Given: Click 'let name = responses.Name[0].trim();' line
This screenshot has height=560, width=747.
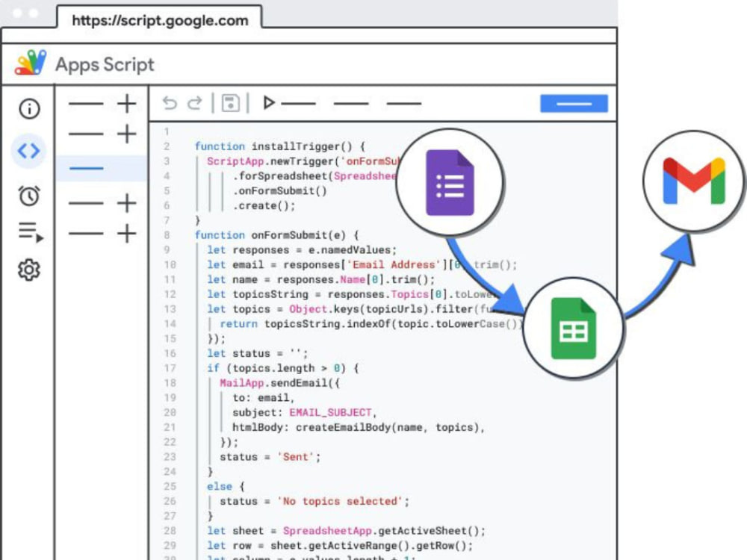Looking at the screenshot, I should pos(320,279).
